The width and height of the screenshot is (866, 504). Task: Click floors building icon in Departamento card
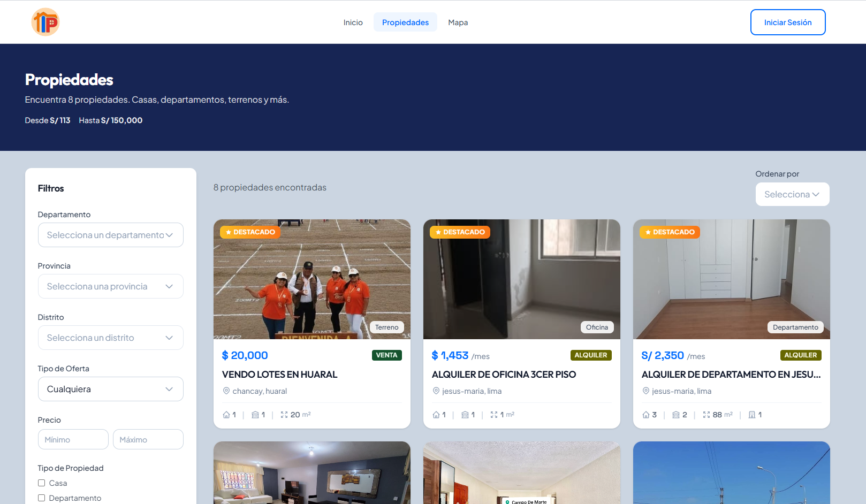752,415
